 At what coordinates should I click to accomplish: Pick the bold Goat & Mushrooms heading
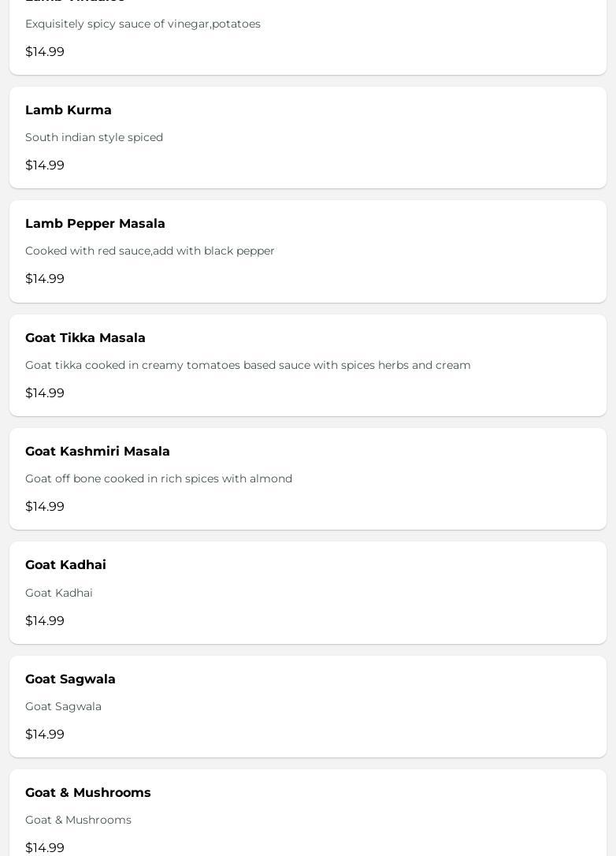tap(88, 793)
